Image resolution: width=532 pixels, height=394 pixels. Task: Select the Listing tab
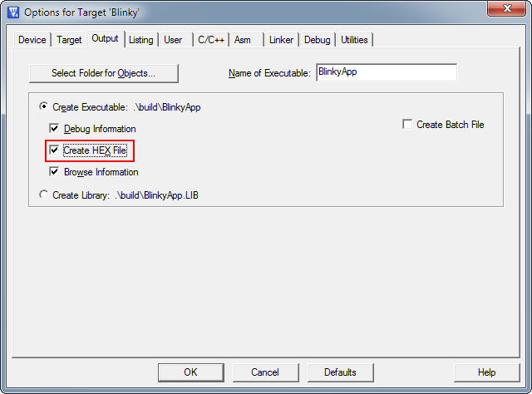coord(140,40)
